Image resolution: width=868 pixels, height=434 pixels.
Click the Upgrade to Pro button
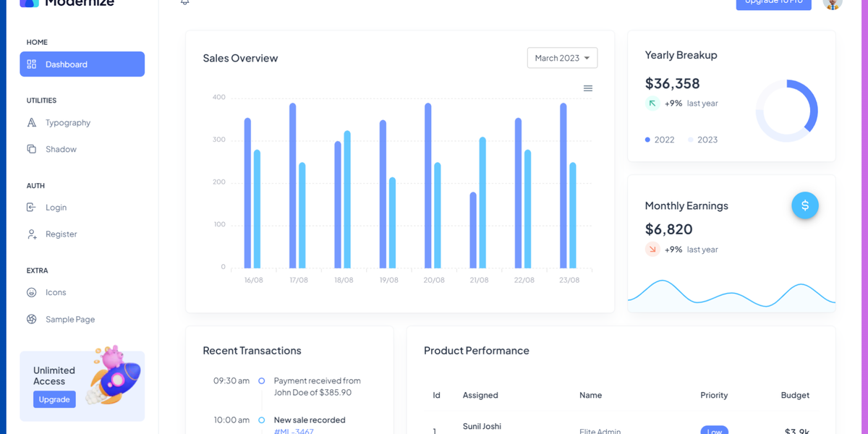(x=773, y=3)
